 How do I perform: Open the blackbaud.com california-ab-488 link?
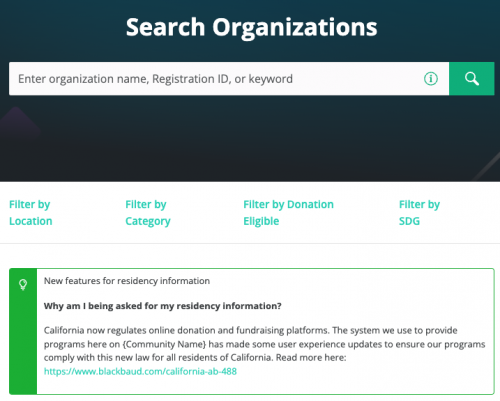coord(140,371)
